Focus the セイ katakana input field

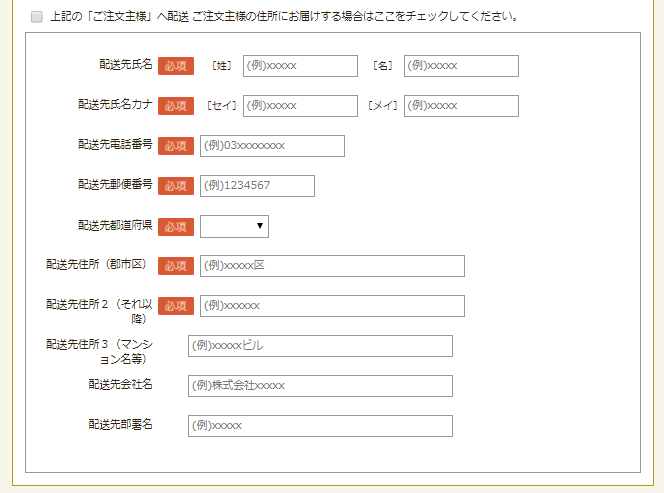click(x=300, y=106)
